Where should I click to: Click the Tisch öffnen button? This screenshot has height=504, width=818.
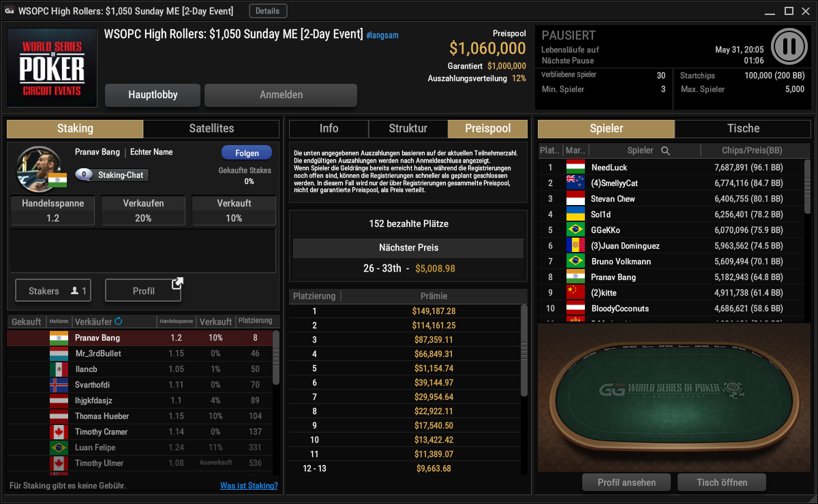(x=722, y=482)
